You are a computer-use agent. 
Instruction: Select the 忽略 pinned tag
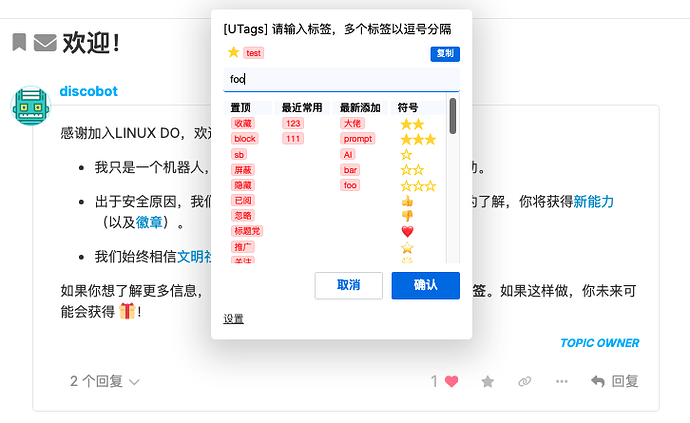243,215
